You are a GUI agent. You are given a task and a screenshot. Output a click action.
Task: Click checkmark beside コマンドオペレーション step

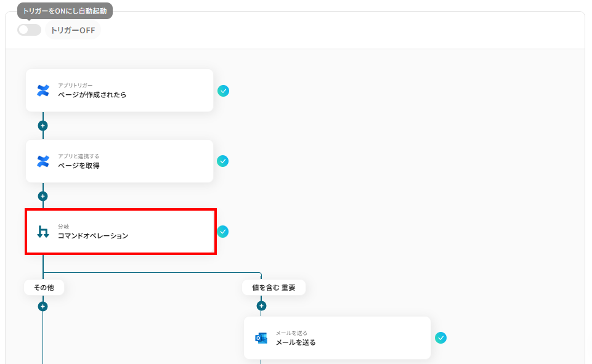[223, 232]
